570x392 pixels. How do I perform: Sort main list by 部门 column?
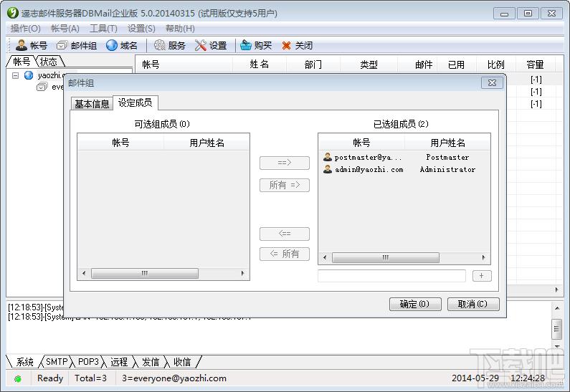(x=313, y=64)
